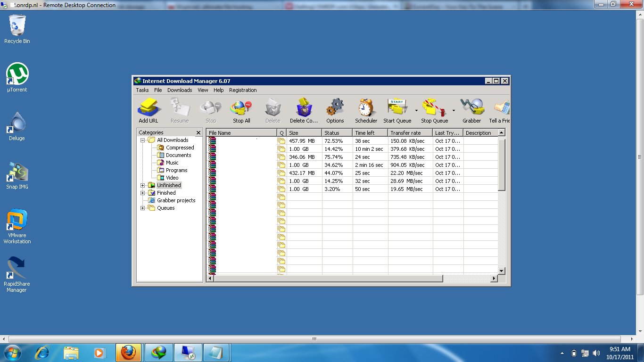Collapse the All Downloads tree node
The image size is (644, 362).
click(143, 140)
